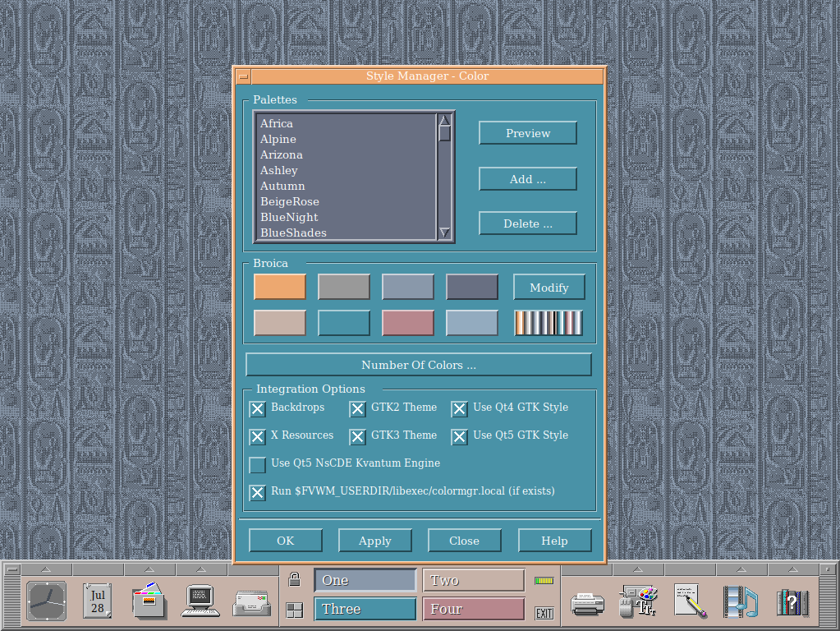Screen dimensions: 840x631
Task: Uncheck the Backdrops checkbox
Action: [x=258, y=408]
